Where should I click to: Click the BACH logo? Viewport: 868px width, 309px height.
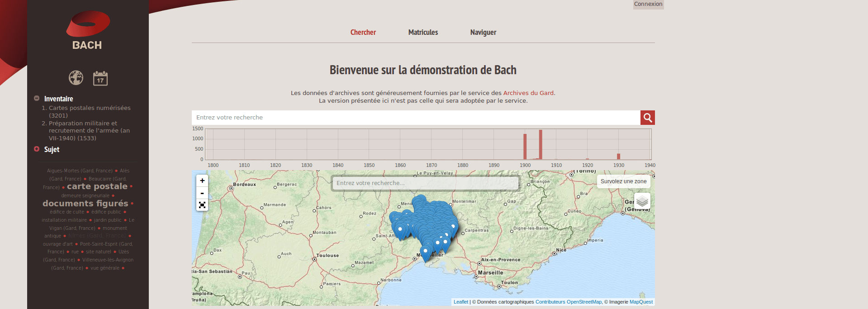(x=88, y=30)
